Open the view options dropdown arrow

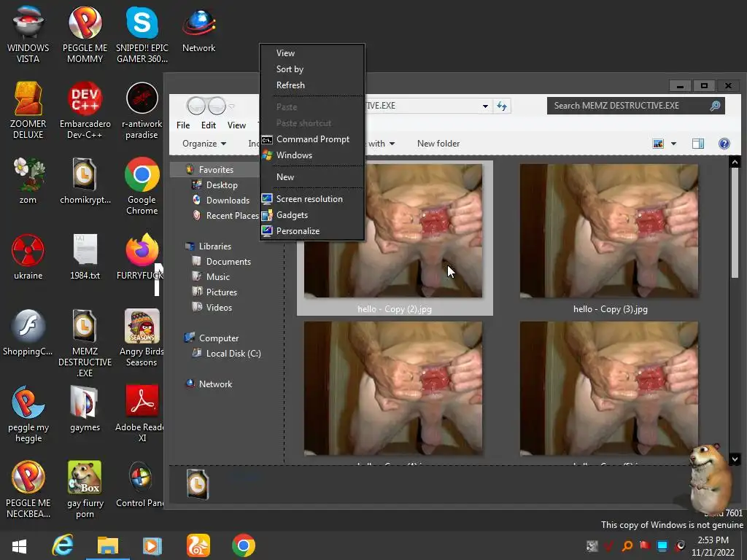coord(673,144)
